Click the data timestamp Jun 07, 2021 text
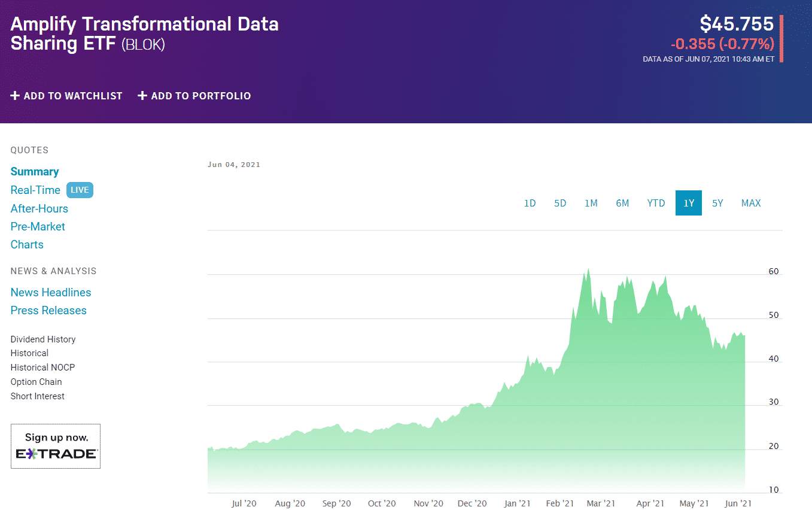Screen dimensions: 812x510 (x=708, y=59)
